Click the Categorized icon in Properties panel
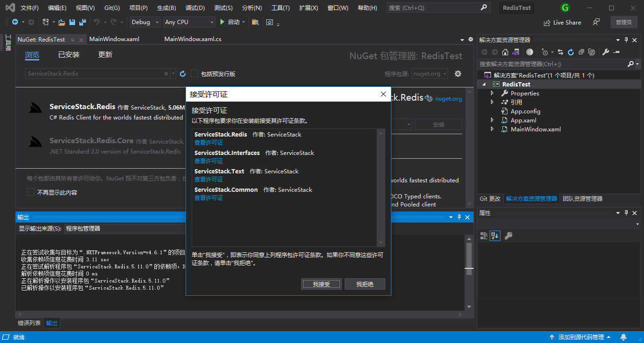This screenshot has height=343, width=644. click(483, 235)
